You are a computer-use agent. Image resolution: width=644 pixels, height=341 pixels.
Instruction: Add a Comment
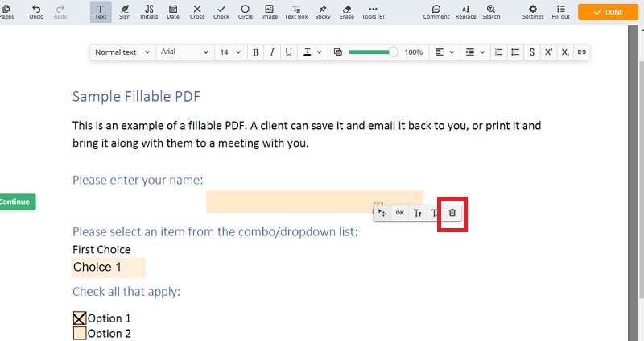tap(436, 12)
